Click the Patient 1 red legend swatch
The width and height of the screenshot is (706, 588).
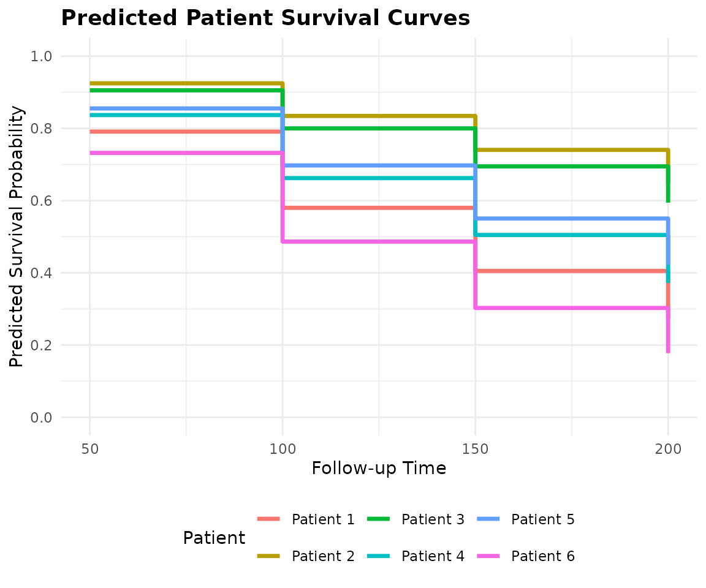[x=268, y=519]
